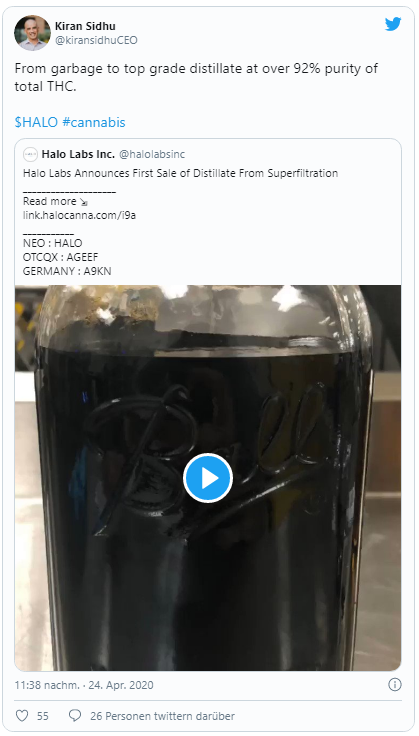Follow the $HALO cashtag link
The height and width of the screenshot is (736, 419).
pyautogui.click(x=36, y=123)
